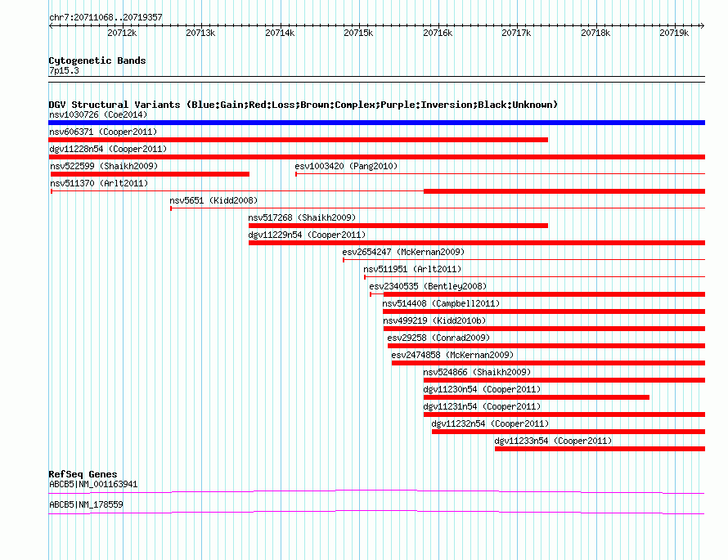Click the red dgv11230n54 bar
Screen dimensions: 728x560
tap(537, 397)
